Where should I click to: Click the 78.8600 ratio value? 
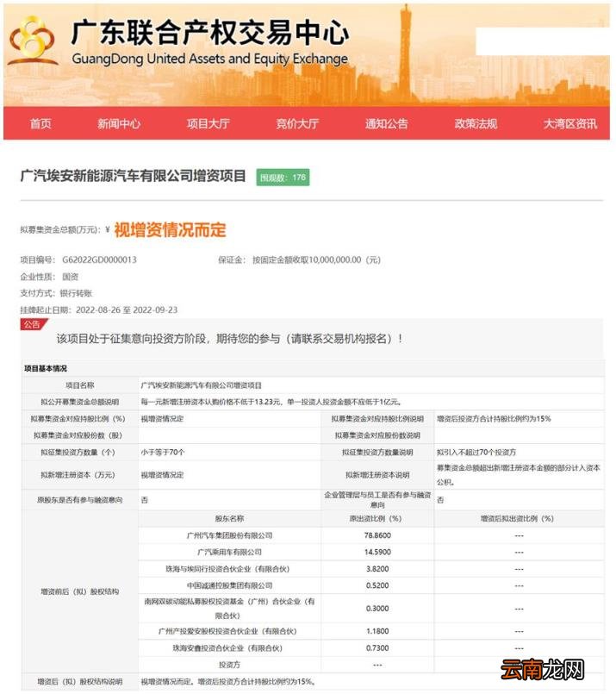click(377, 535)
